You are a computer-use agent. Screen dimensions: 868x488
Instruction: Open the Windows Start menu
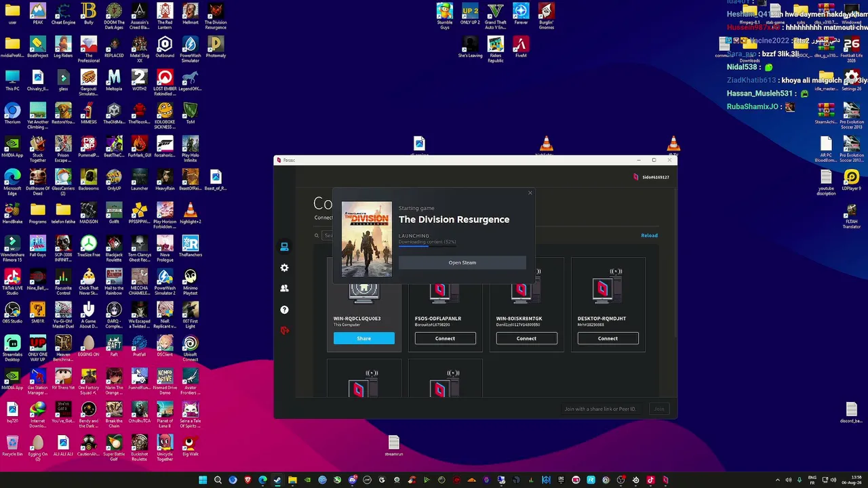[x=203, y=480]
